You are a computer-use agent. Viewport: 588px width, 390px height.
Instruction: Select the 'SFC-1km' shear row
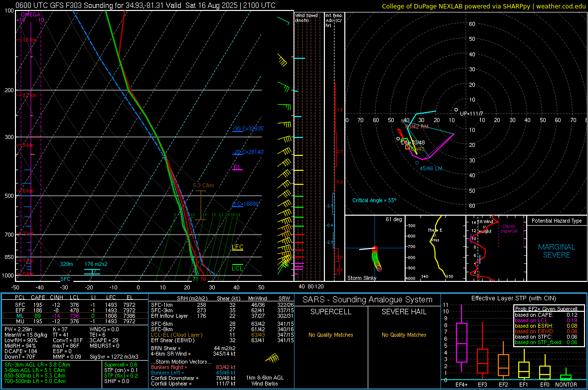point(222,305)
